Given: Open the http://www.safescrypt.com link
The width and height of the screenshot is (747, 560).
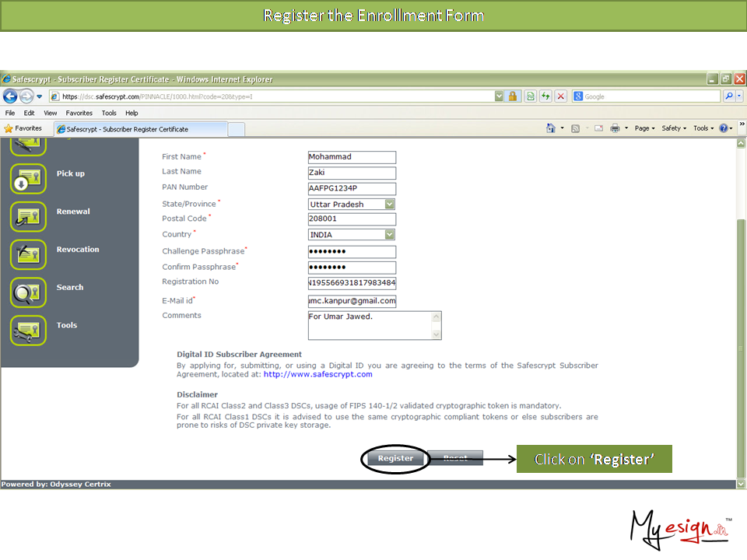Looking at the screenshot, I should (x=317, y=374).
